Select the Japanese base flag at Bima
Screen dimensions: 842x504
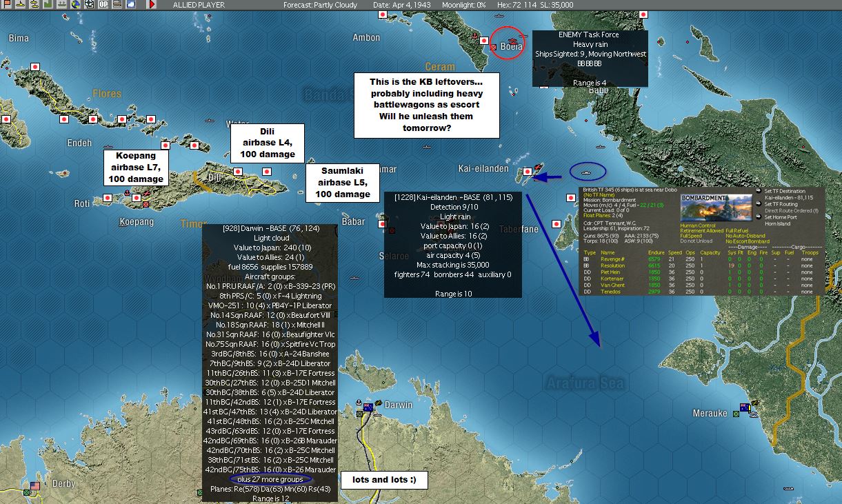point(34,67)
